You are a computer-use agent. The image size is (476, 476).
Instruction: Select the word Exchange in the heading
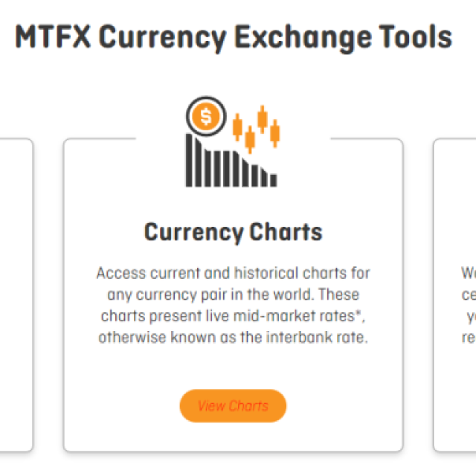tap(303, 38)
